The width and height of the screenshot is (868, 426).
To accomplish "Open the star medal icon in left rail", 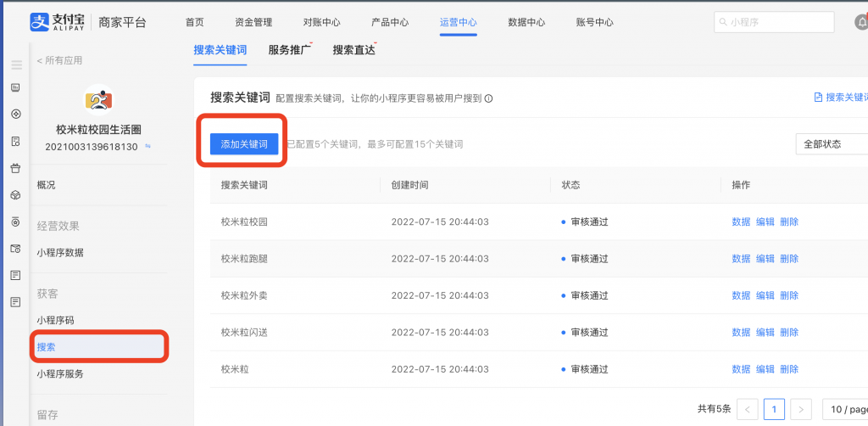I will tap(15, 221).
